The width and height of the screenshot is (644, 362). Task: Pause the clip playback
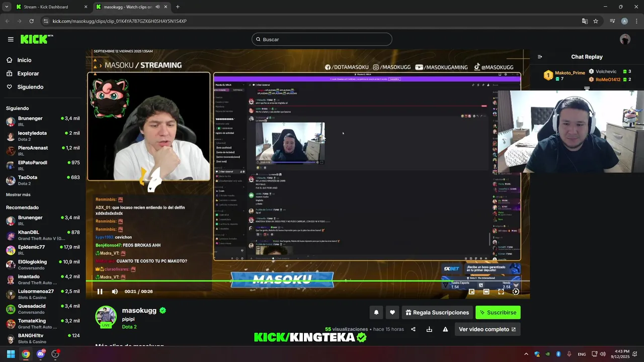[x=100, y=292]
